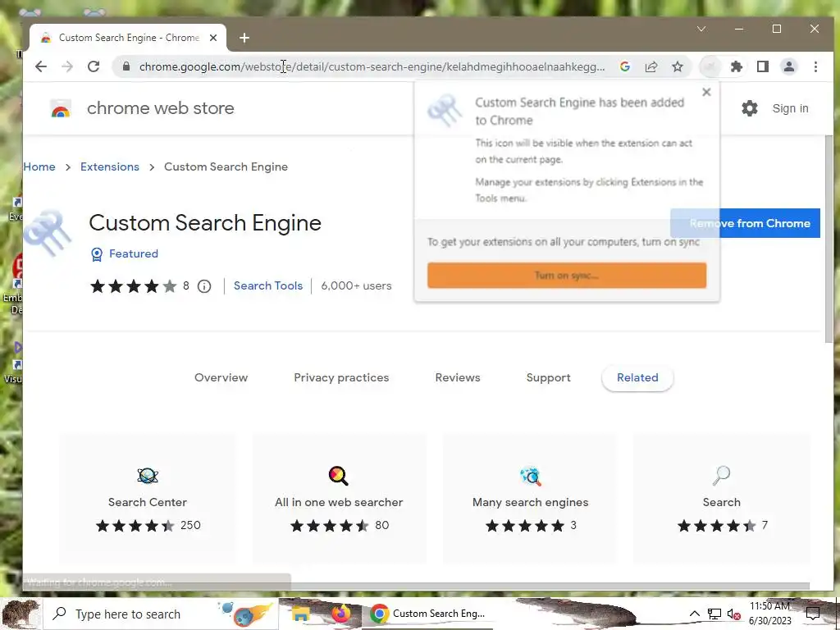
Task: Open the Windows Start button
Action: [20, 614]
